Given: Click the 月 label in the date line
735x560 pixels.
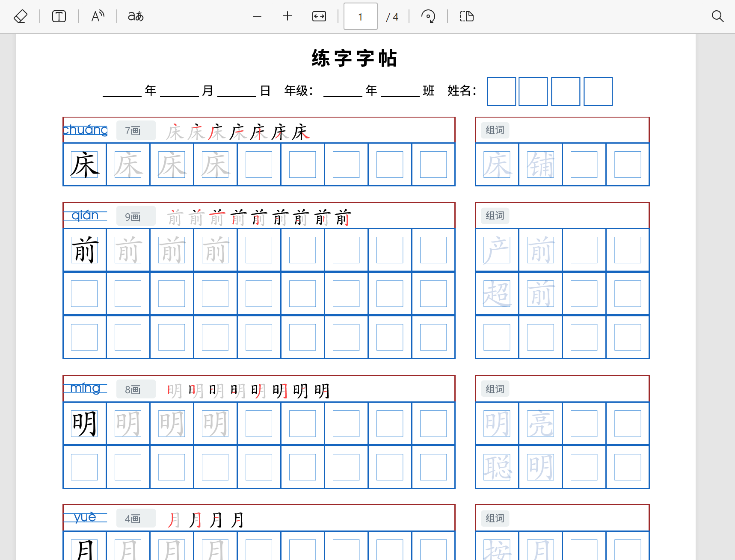Looking at the screenshot, I should 207,91.
